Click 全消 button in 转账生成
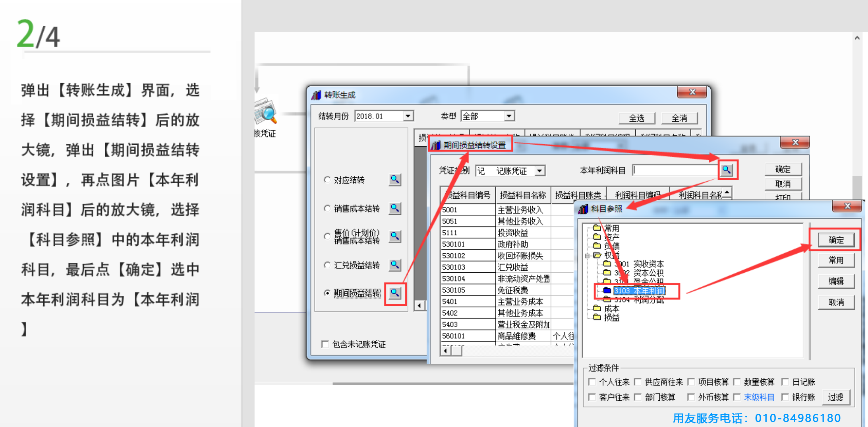The height and width of the screenshot is (427, 868). pos(679,118)
